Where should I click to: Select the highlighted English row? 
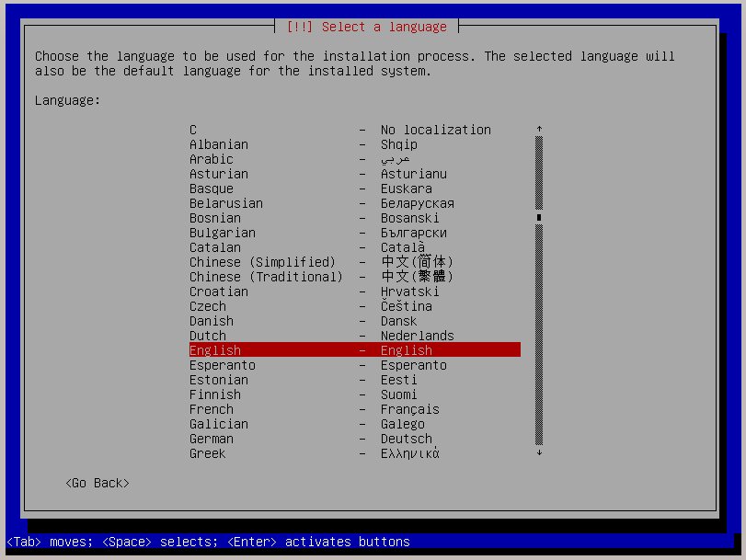point(354,350)
